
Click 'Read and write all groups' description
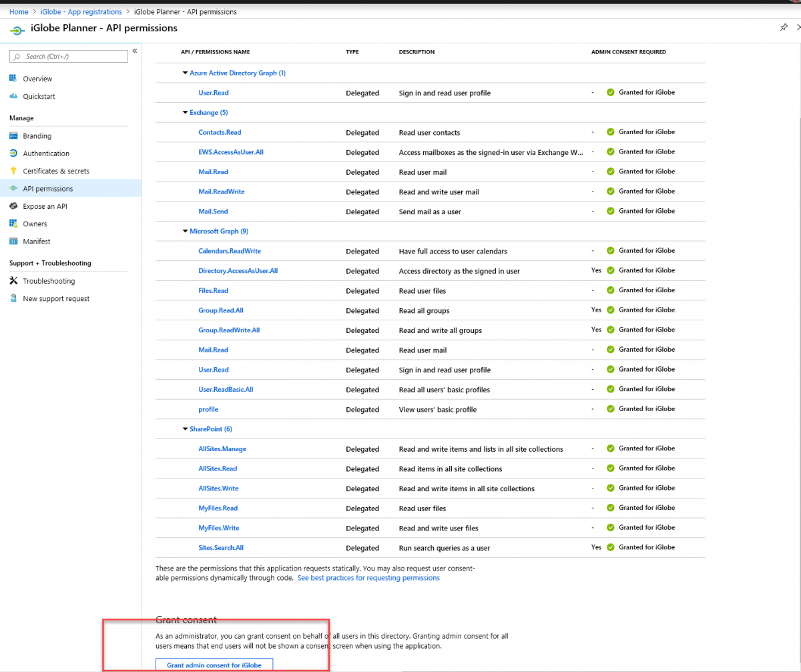click(440, 330)
